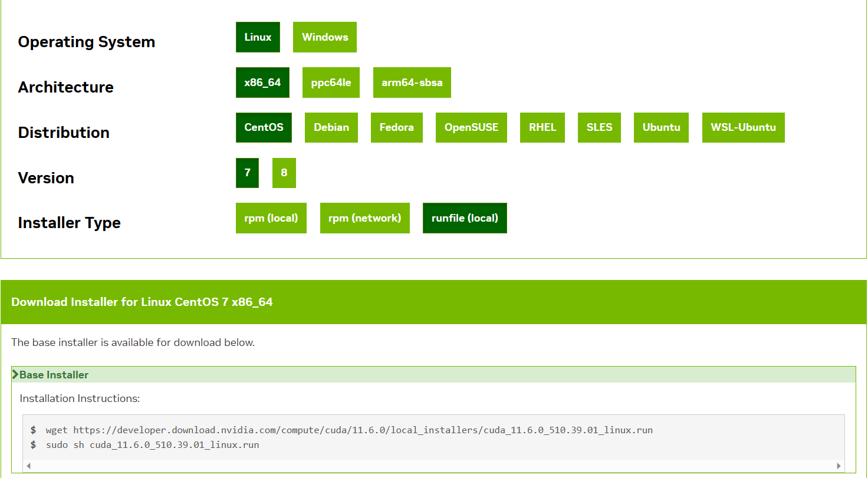Choose ppc64le architecture
Screen dimensions: 868x478
pyautogui.click(x=331, y=83)
